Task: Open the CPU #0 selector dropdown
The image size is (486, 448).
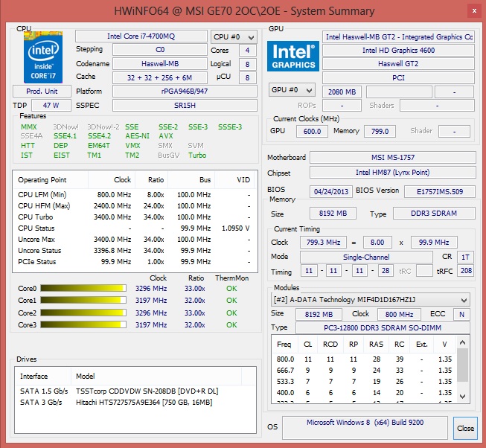Action: tap(234, 37)
